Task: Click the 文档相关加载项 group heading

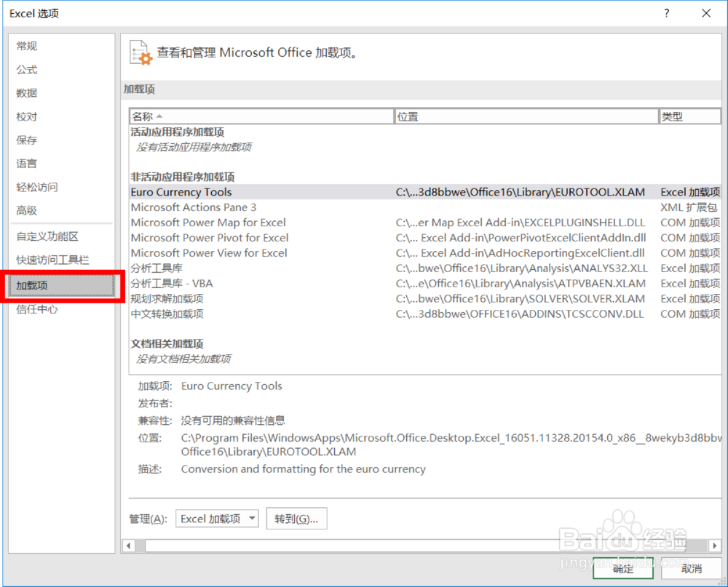Action: (x=167, y=344)
